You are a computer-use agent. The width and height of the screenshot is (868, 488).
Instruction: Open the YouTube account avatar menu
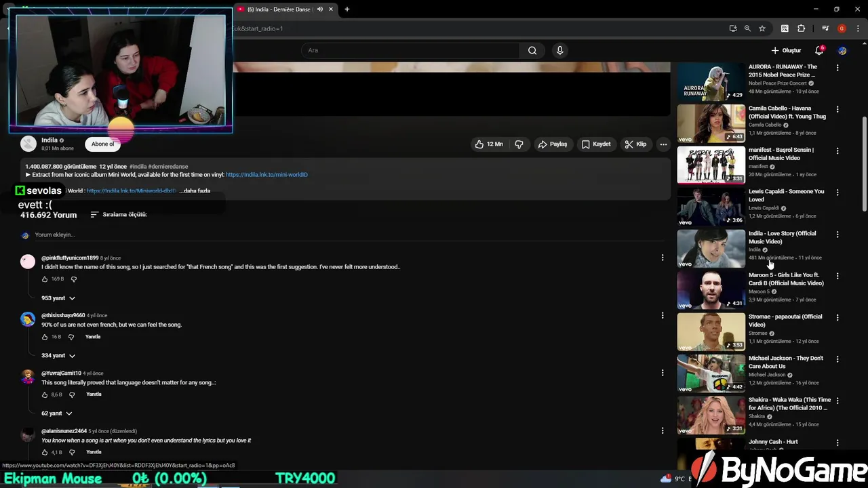click(842, 51)
